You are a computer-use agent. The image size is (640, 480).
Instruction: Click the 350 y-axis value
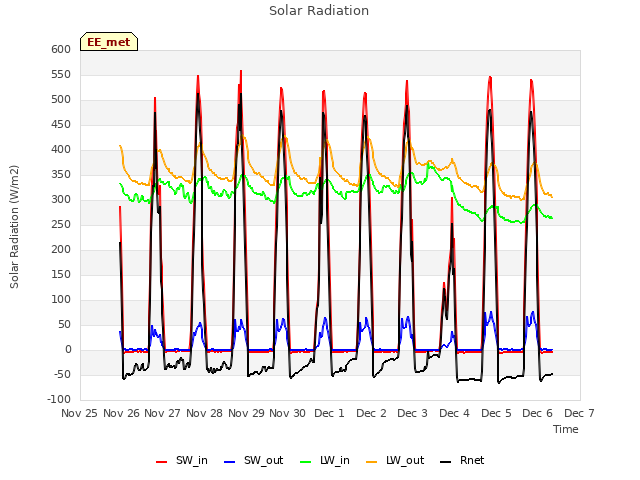[x=61, y=175]
